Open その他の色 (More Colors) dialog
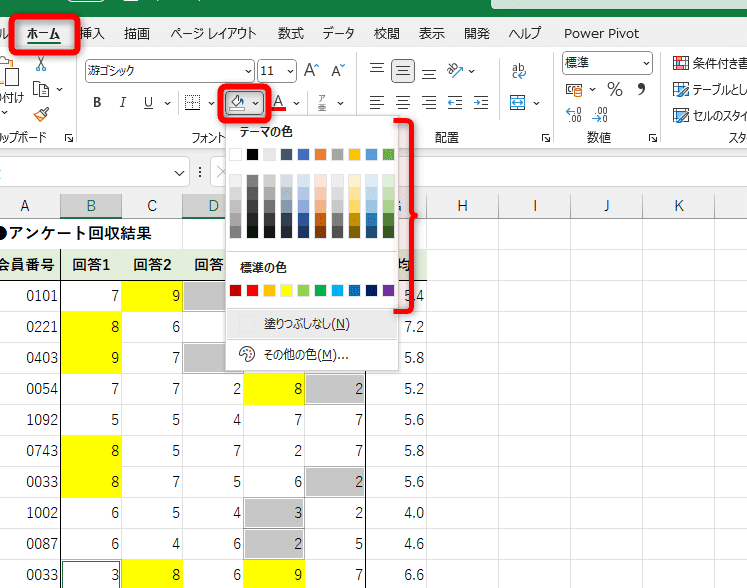 305,354
